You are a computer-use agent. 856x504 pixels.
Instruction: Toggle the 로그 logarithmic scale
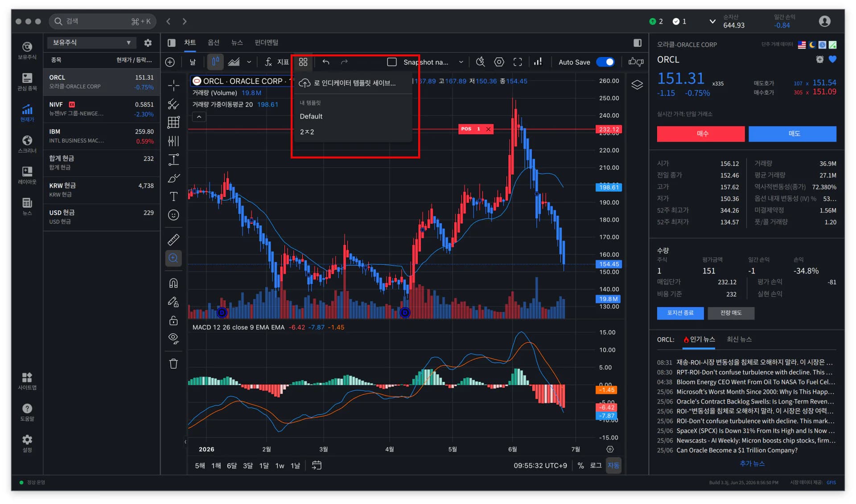(x=596, y=465)
